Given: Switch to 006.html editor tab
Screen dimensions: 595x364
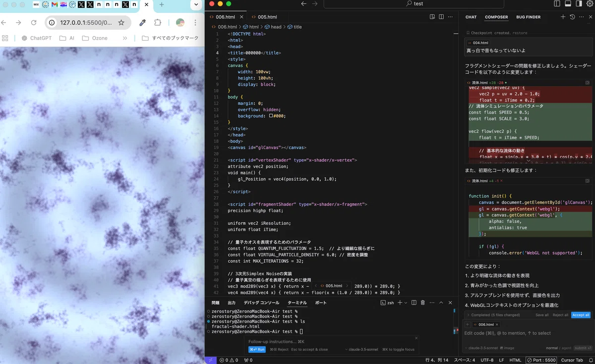Looking at the screenshot, I should [x=226, y=17].
